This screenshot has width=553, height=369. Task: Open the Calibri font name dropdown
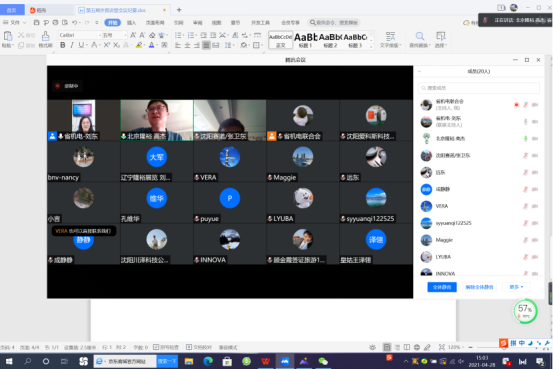79,35
